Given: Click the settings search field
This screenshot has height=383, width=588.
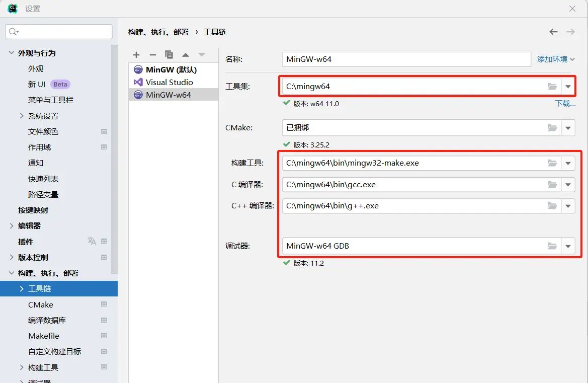Looking at the screenshot, I should pyautogui.click(x=58, y=31).
